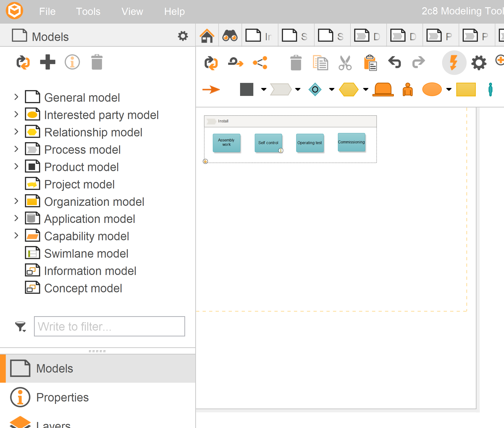Redo the last undone action
The height and width of the screenshot is (428, 504).
[418, 63]
